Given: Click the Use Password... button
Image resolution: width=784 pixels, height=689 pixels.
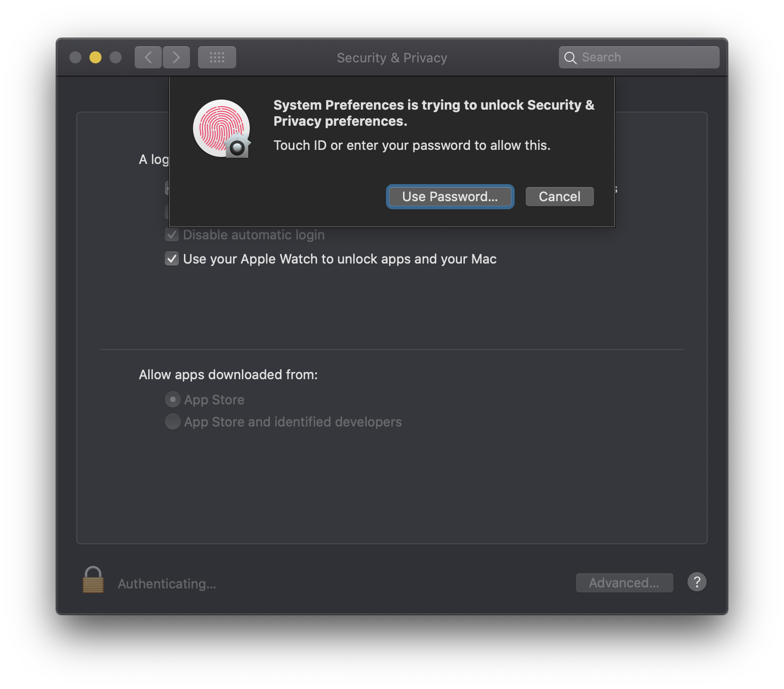Looking at the screenshot, I should tap(450, 197).
